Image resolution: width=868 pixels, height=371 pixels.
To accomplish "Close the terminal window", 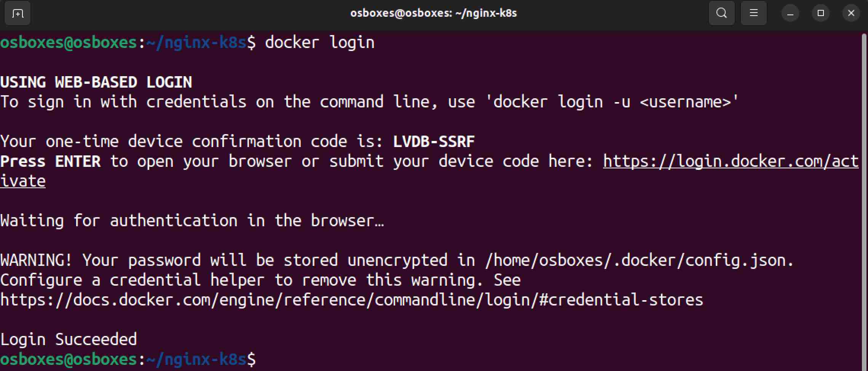I will point(851,13).
